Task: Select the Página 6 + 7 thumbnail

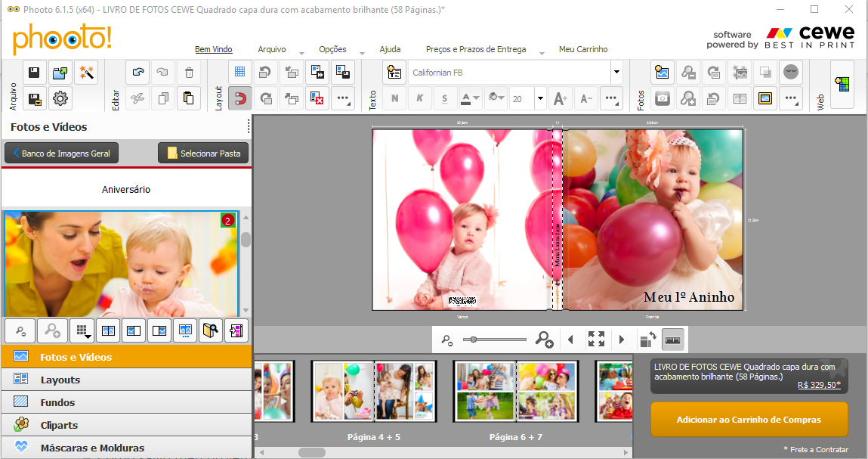Action: tap(515, 392)
